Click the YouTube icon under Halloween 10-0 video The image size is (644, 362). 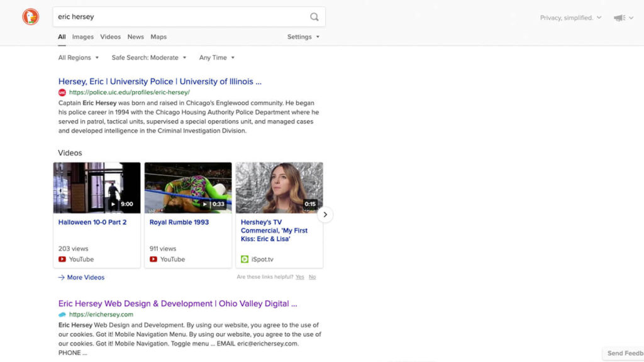coord(62,259)
